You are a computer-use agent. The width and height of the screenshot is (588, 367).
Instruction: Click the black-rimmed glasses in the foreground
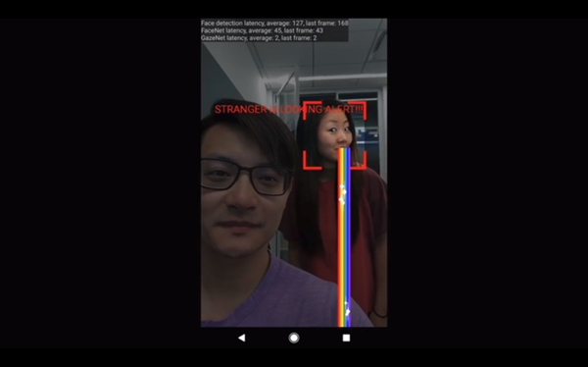[x=246, y=176]
